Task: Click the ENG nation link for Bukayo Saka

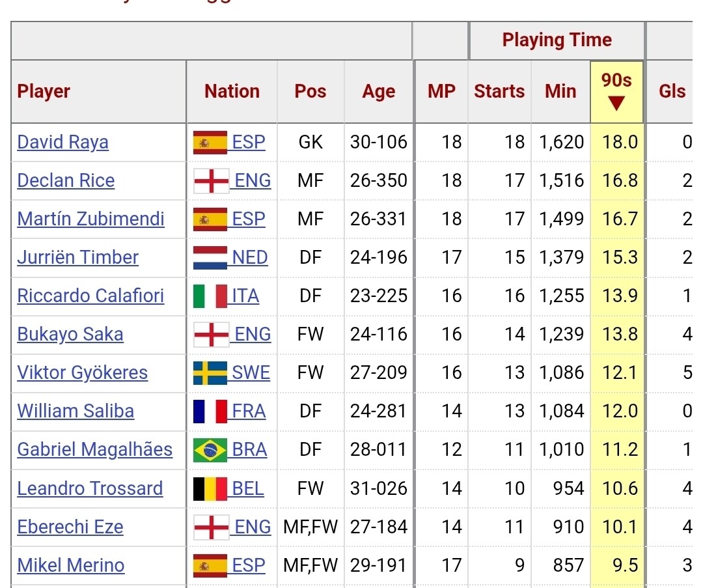Action: 253,335
